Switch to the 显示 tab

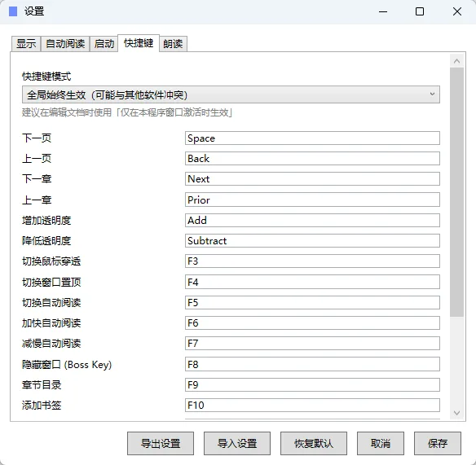26,44
